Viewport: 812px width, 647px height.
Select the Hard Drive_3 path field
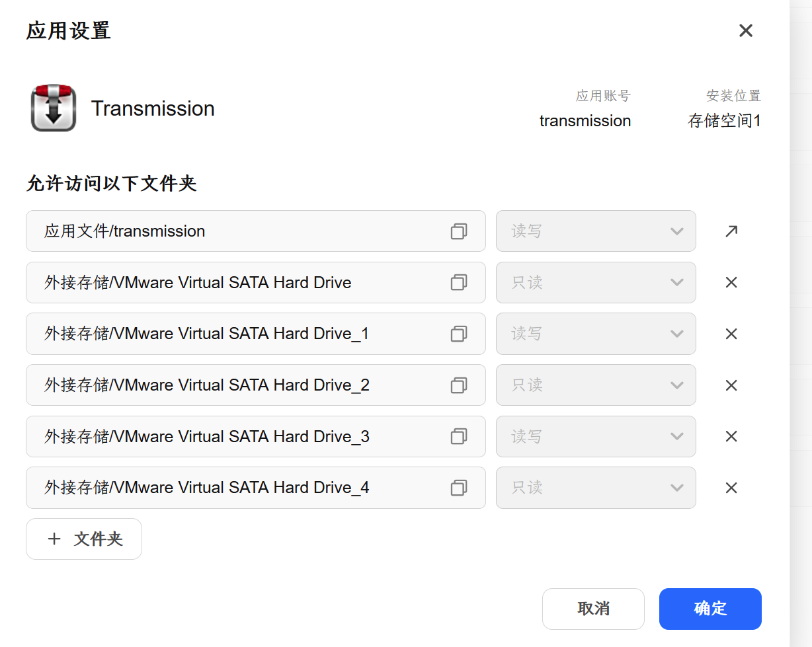(256, 436)
